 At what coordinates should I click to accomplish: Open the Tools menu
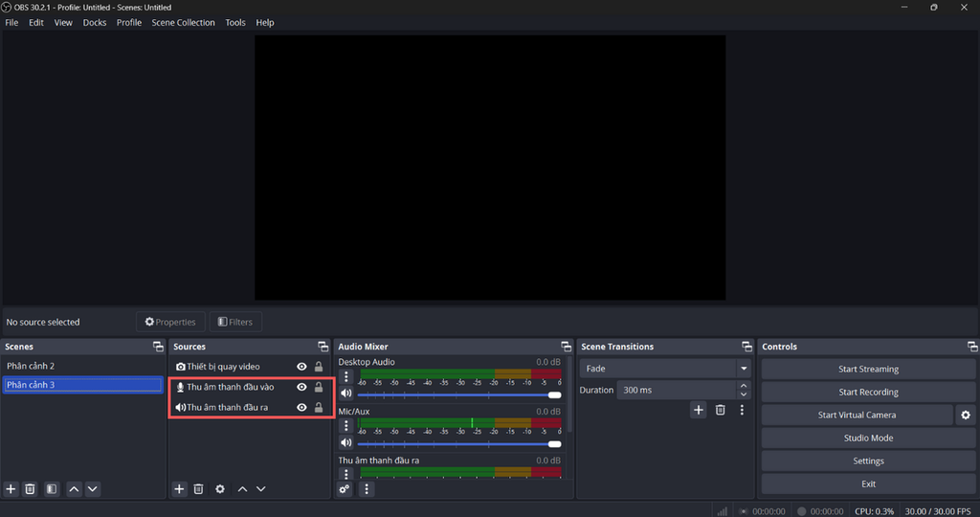[235, 23]
